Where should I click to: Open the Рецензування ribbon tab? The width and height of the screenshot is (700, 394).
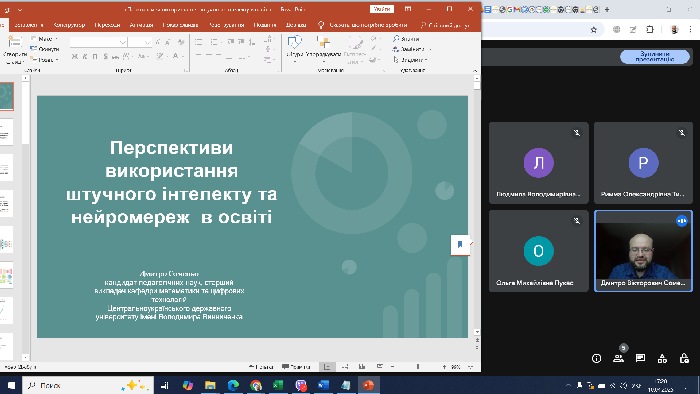tap(226, 25)
